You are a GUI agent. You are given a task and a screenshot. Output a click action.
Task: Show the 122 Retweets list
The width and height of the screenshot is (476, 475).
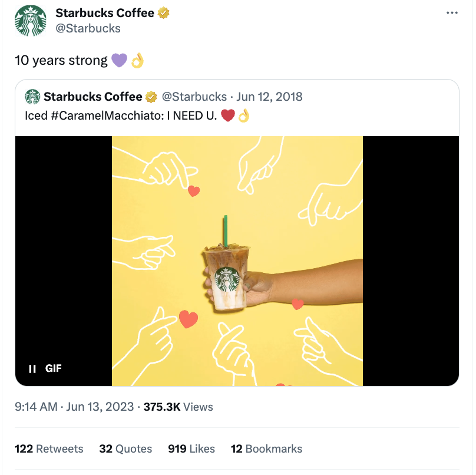(49, 449)
